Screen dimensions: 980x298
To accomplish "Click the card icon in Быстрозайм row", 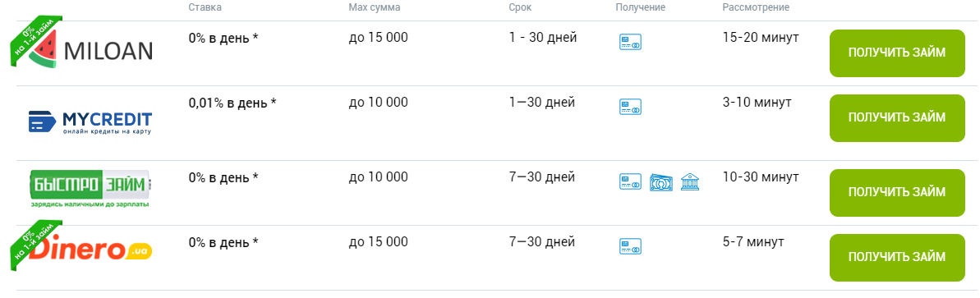I will point(630,181).
